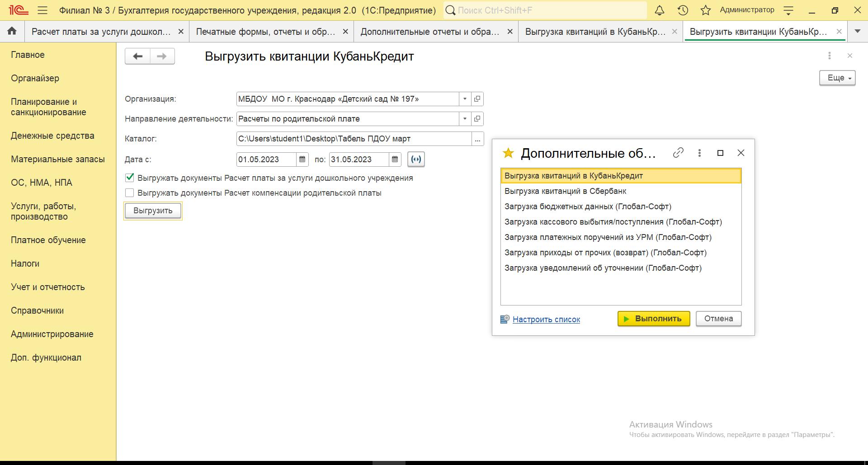Screen dimensions: 868x465
Task: Click the Каталог path input field
Action: click(354, 139)
